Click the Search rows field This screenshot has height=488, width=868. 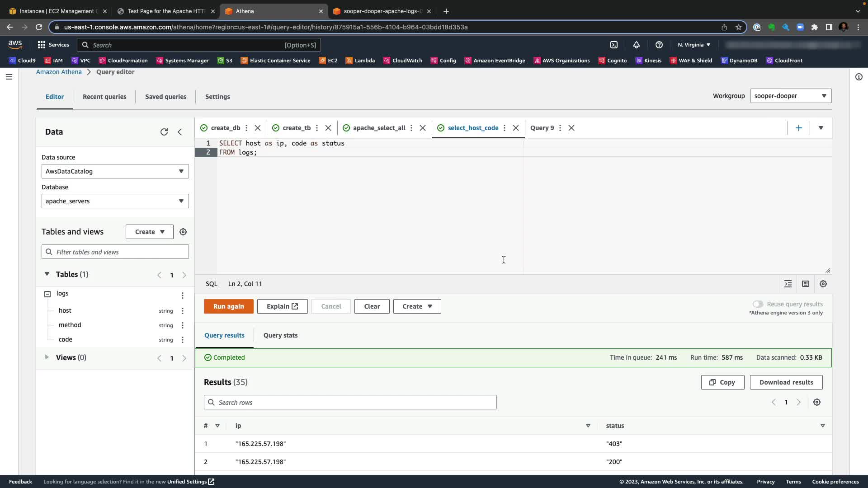(x=350, y=402)
